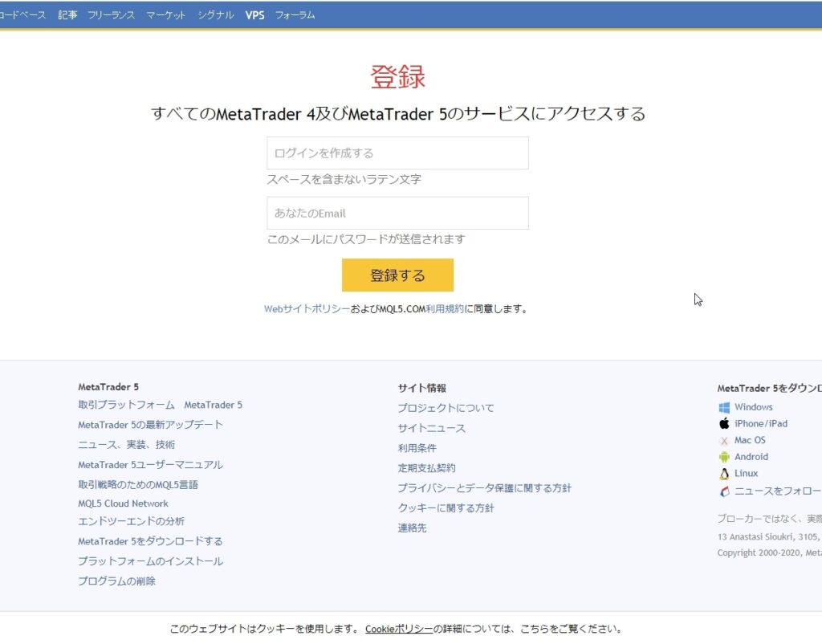822x644 pixels.
Task: Open フォーラム in the navigation bar
Action: click(295, 15)
